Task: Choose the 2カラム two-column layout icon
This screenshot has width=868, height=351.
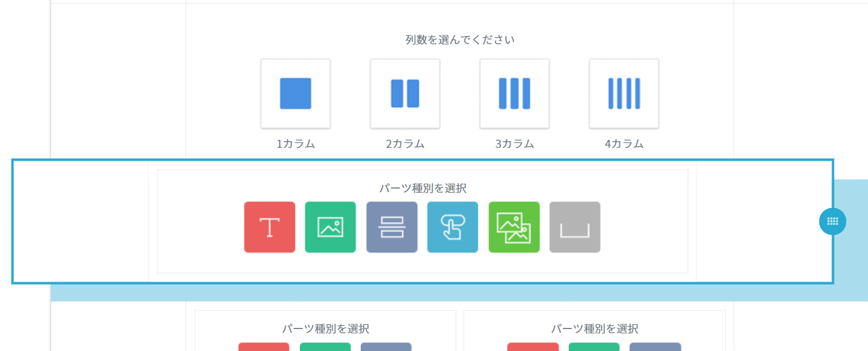Action: [405, 94]
